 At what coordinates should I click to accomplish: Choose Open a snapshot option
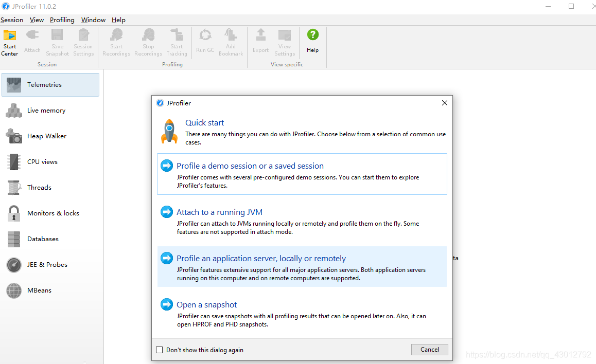pyautogui.click(x=206, y=305)
